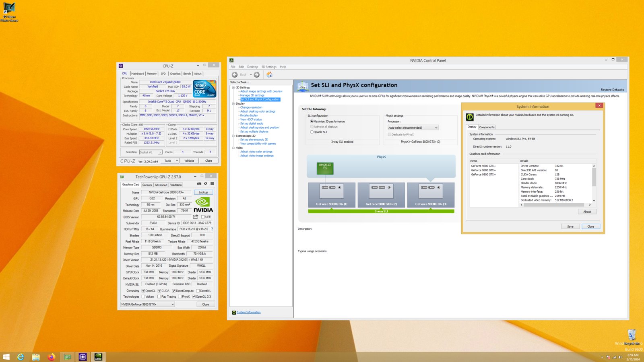Launch Internet Explorer from the taskbar

click(x=21, y=357)
